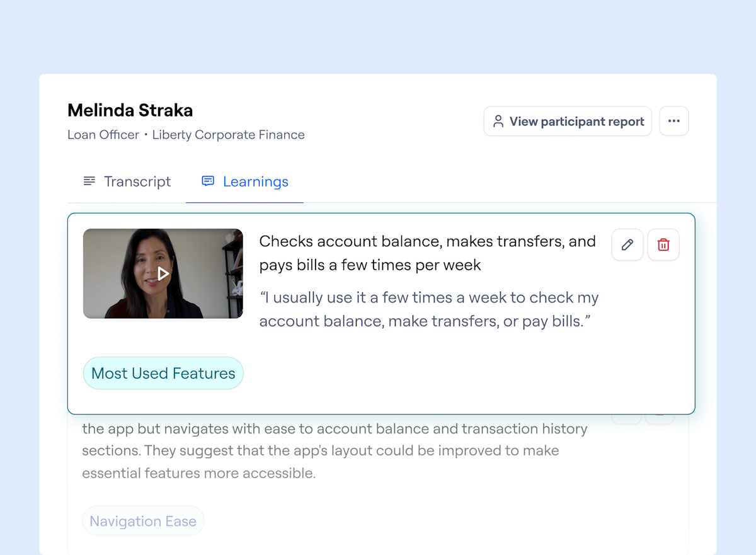Select the Learnings tab label
Image resolution: width=756 pixels, height=555 pixels.
pyautogui.click(x=255, y=181)
